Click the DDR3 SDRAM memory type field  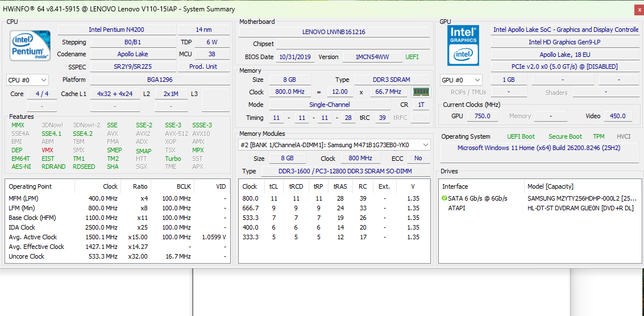392,80
